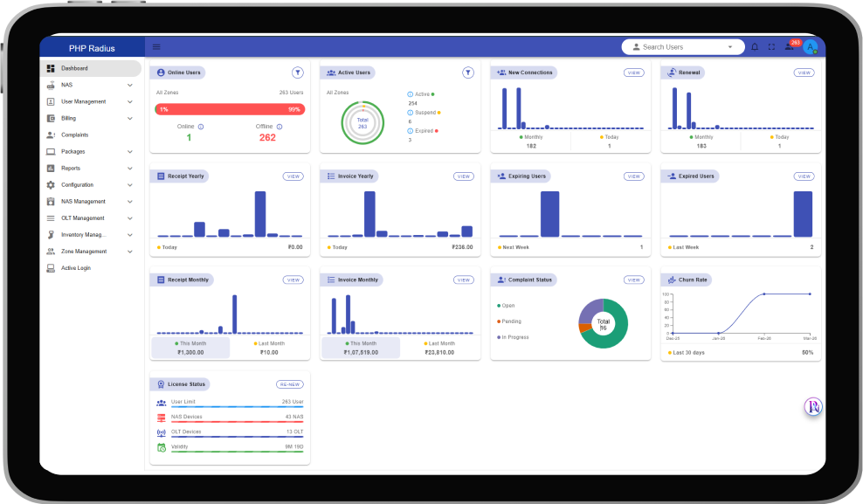The height and width of the screenshot is (504, 863).
Task: Click the notifications bell icon
Action: tap(755, 47)
